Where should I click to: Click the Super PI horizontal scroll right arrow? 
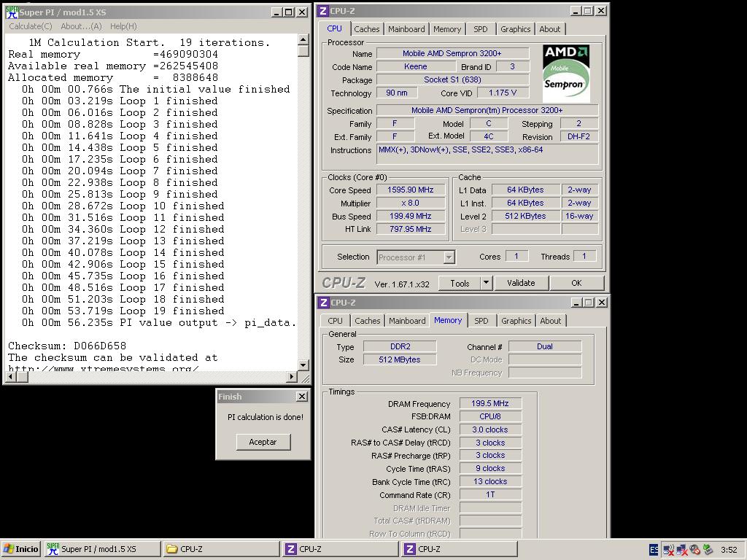click(x=292, y=377)
